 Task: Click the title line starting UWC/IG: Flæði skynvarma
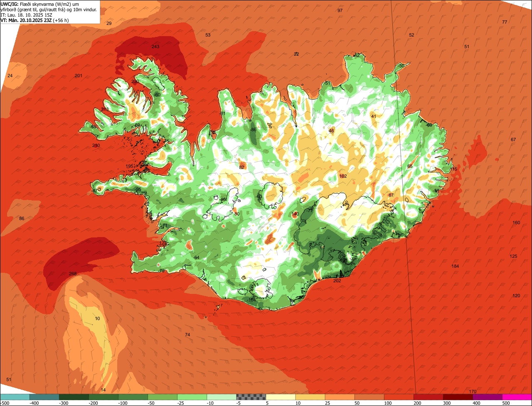coord(39,4)
